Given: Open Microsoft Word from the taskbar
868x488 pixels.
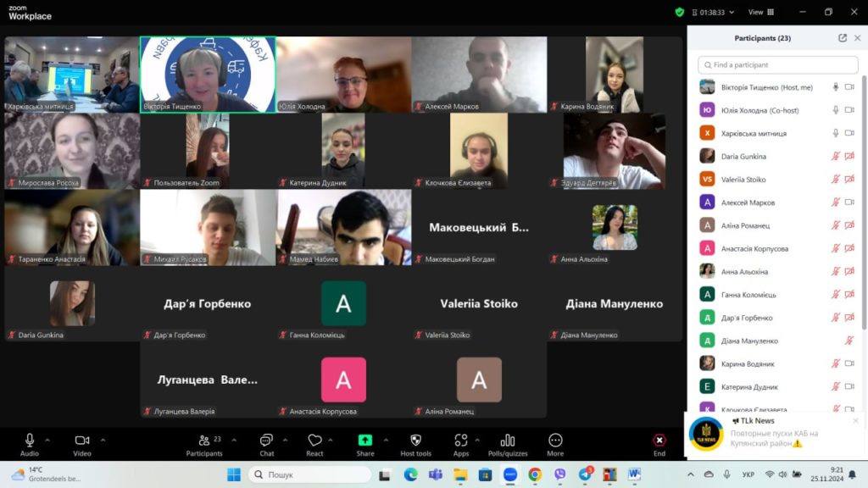Looking at the screenshot, I should 634,474.
